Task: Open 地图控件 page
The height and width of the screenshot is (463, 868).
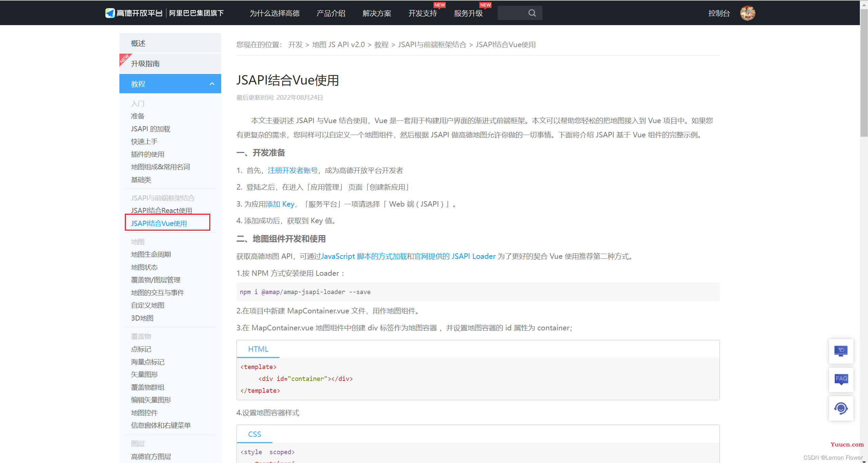Action: 144,413
